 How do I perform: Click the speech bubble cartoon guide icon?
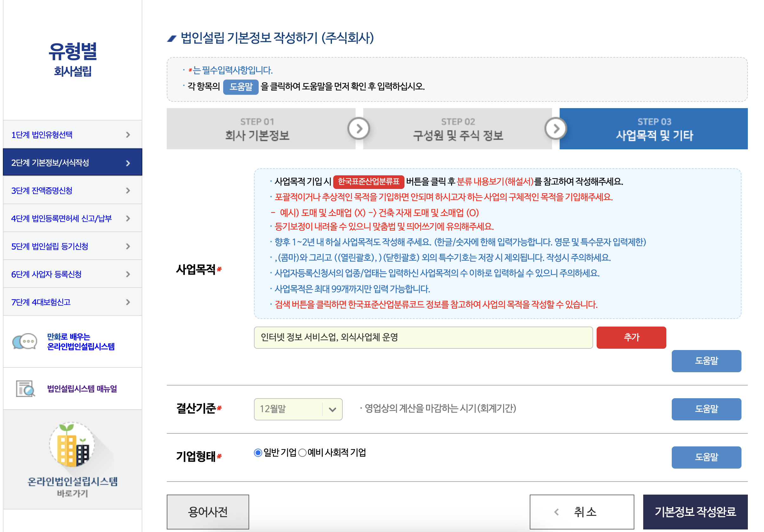pyautogui.click(x=25, y=342)
